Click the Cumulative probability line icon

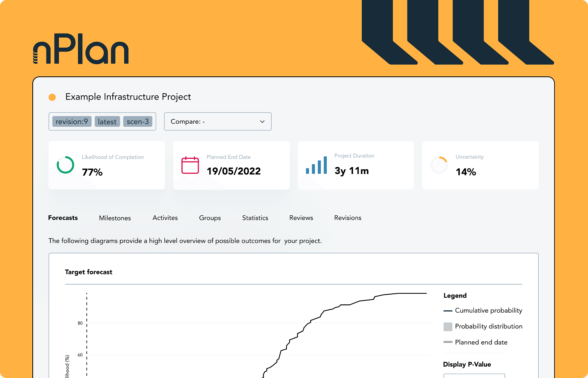(448, 311)
